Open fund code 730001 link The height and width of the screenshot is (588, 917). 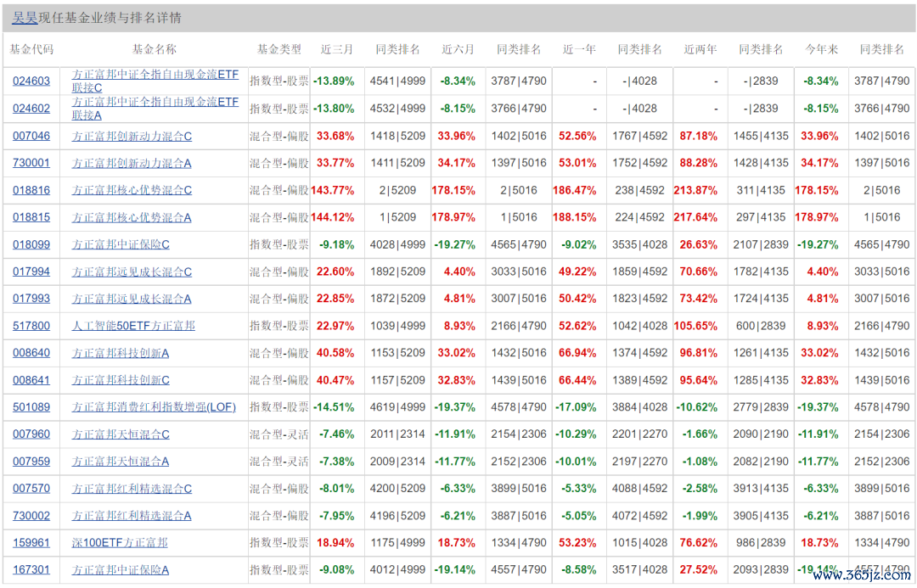coord(31,163)
